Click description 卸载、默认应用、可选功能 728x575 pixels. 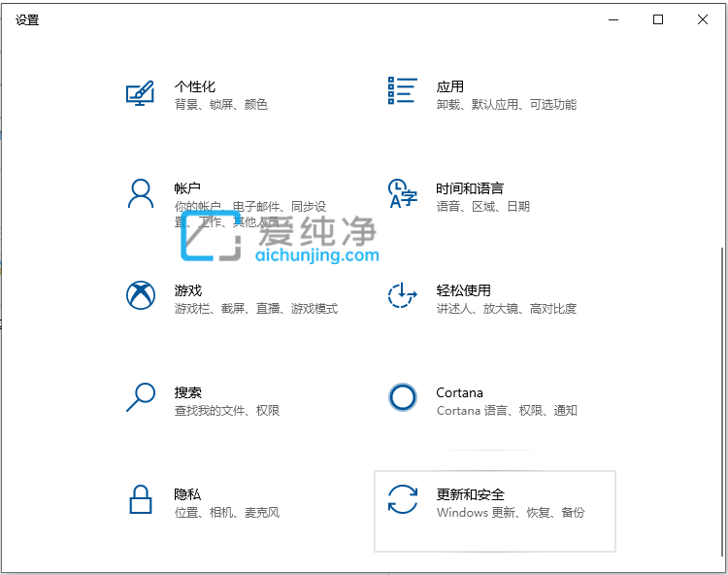[x=507, y=104]
